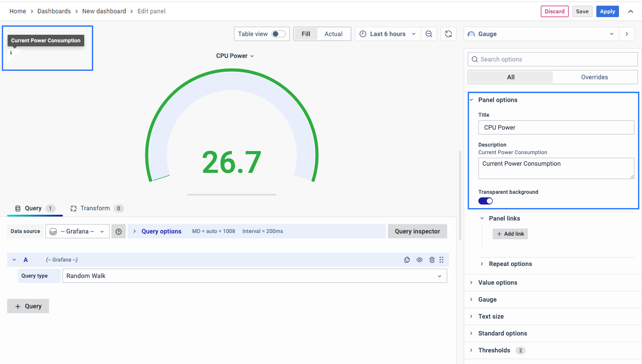This screenshot has height=364, width=642.
Task: Expand the Thresholds section
Action: coord(494,350)
